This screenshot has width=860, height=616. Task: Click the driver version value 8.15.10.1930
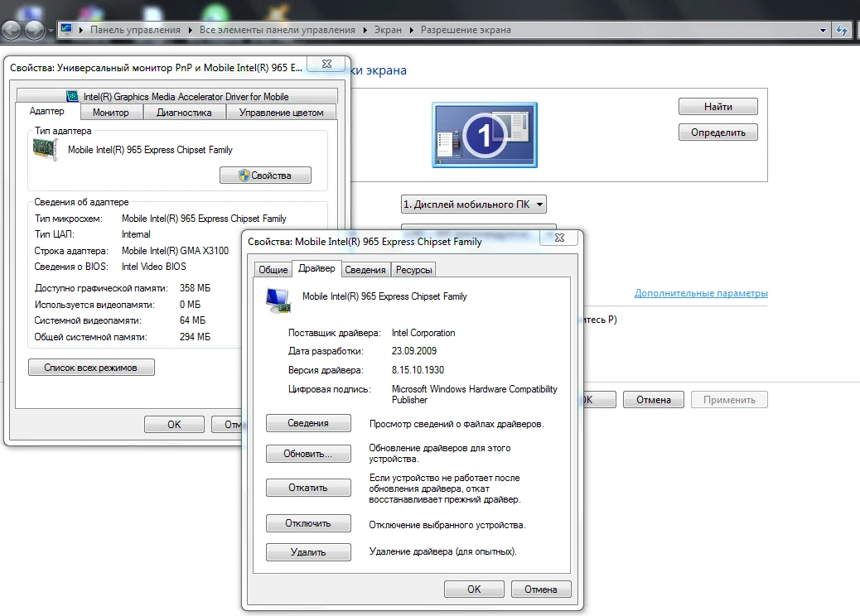[418, 370]
